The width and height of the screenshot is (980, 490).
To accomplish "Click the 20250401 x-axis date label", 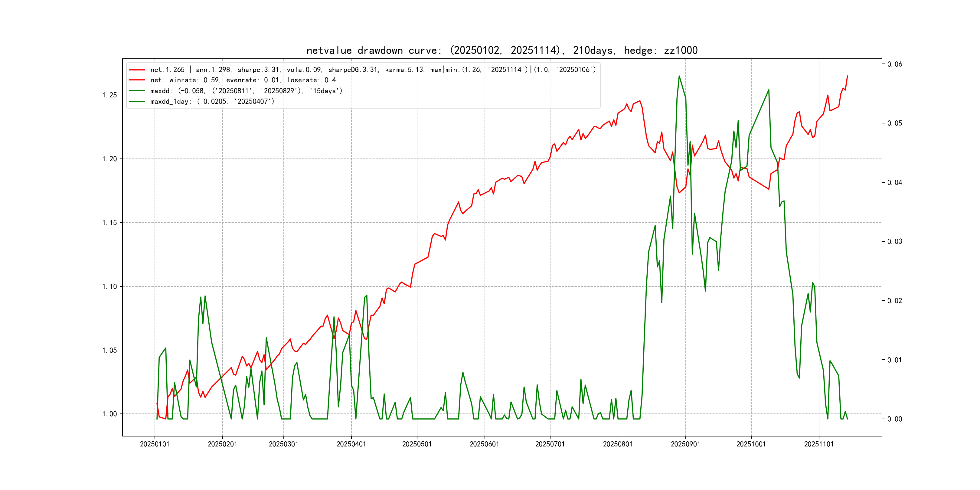I will tap(351, 444).
